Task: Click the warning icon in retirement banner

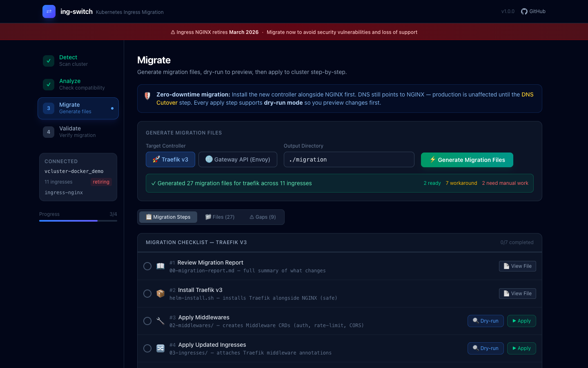Action: [x=173, y=32]
